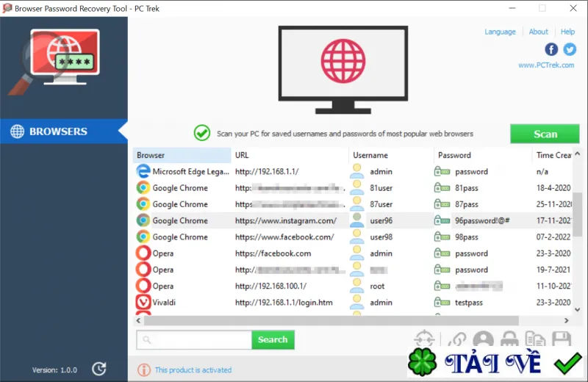Image resolution: width=588 pixels, height=382 pixels.
Task: Click the Vivaldi browser name cell
Action: pyautogui.click(x=164, y=303)
